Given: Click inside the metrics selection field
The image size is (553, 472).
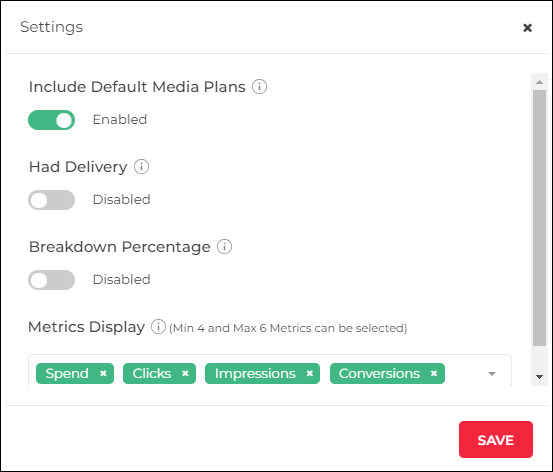Looking at the screenshot, I should [270, 370].
